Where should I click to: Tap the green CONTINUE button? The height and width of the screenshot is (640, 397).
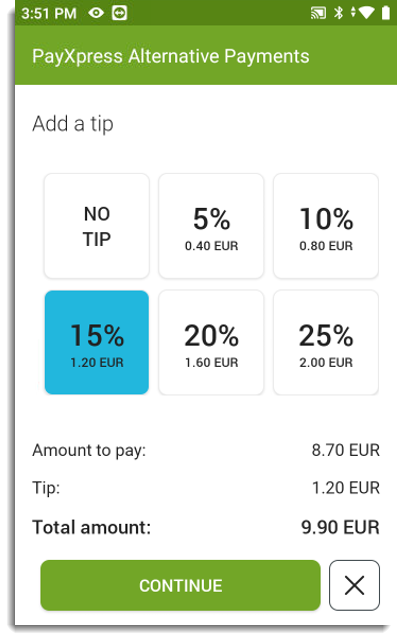180,585
